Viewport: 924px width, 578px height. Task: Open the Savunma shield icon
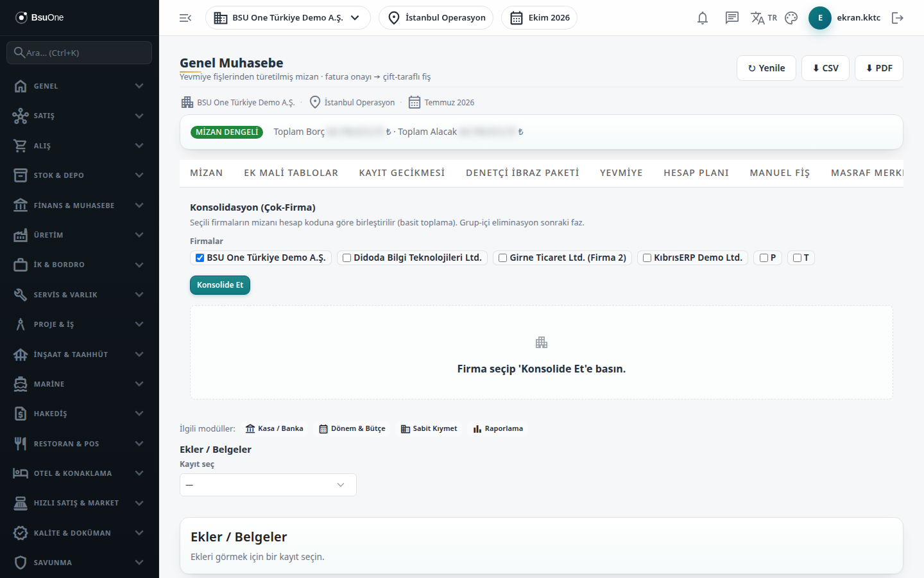tap(21, 563)
